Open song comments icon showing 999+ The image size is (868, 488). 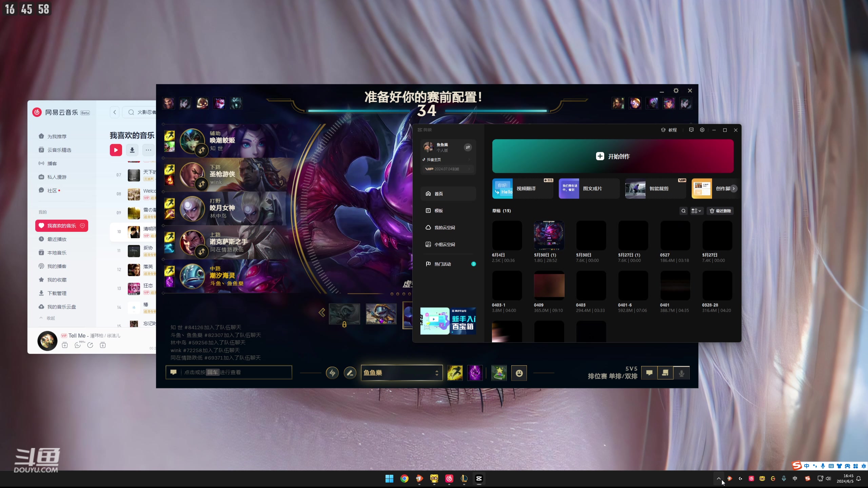(x=78, y=345)
